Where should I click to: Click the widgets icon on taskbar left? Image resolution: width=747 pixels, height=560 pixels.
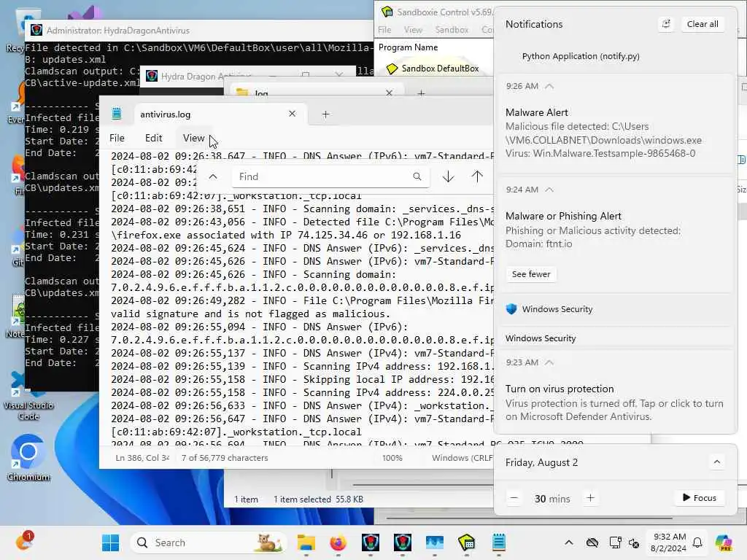24,542
